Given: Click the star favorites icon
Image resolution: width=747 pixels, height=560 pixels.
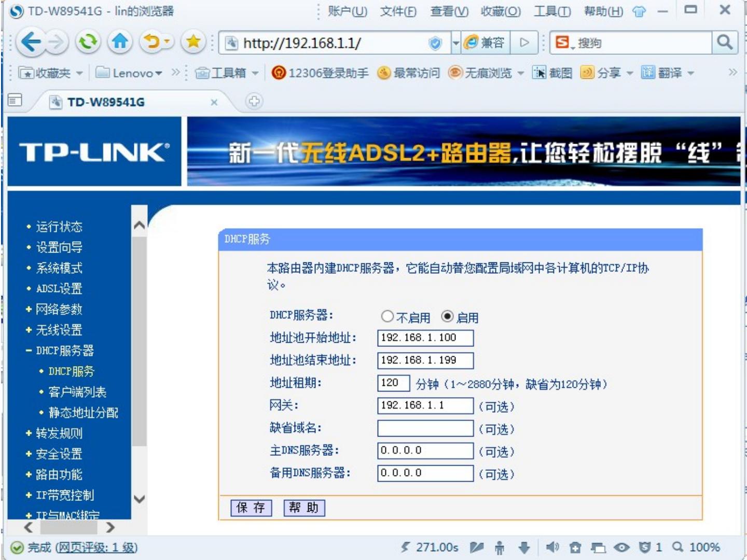Looking at the screenshot, I should click(193, 43).
